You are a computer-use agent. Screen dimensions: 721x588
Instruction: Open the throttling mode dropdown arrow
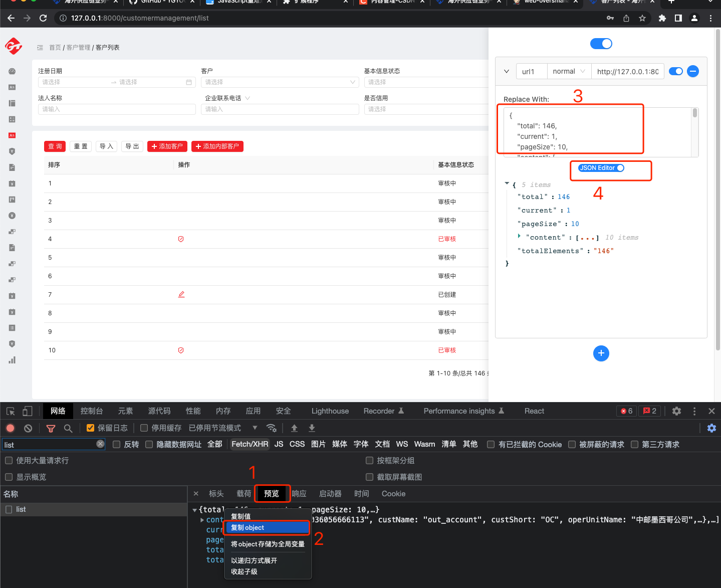(255, 428)
